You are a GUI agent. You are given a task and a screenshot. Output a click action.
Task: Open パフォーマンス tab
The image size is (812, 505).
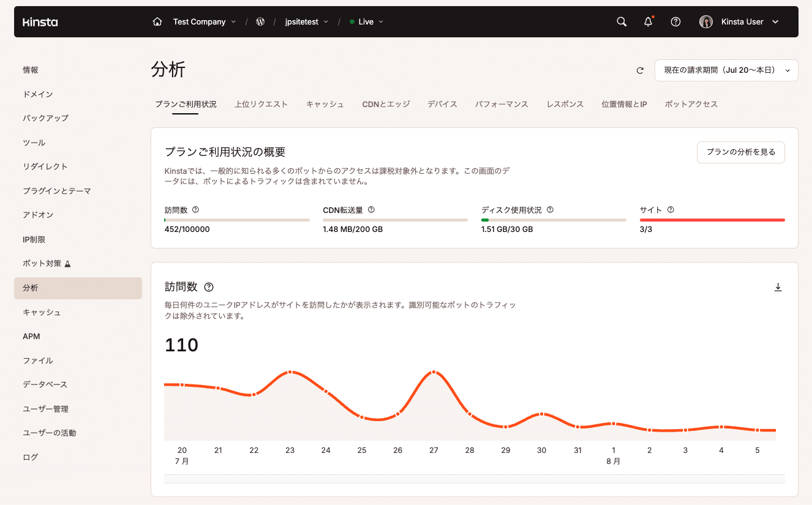point(502,104)
